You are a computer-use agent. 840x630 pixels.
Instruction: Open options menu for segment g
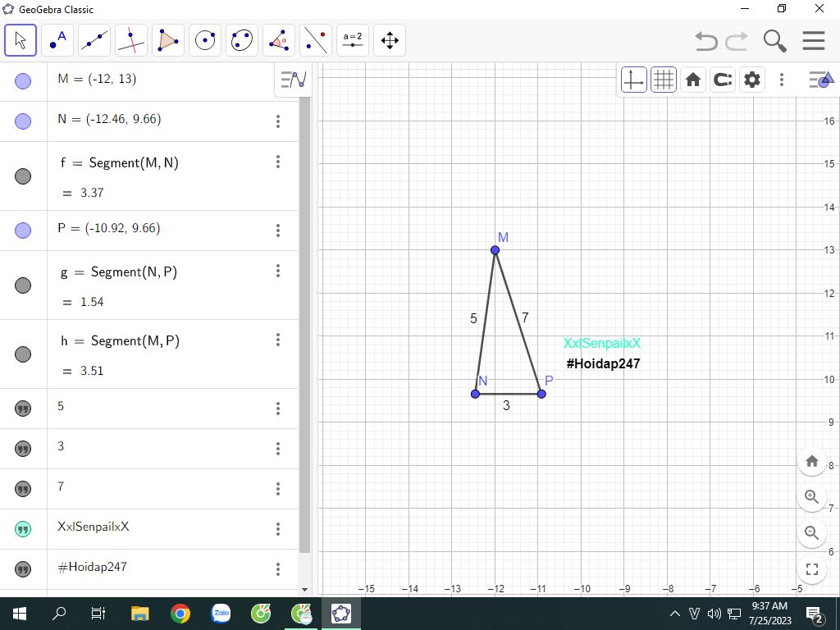coord(278,271)
